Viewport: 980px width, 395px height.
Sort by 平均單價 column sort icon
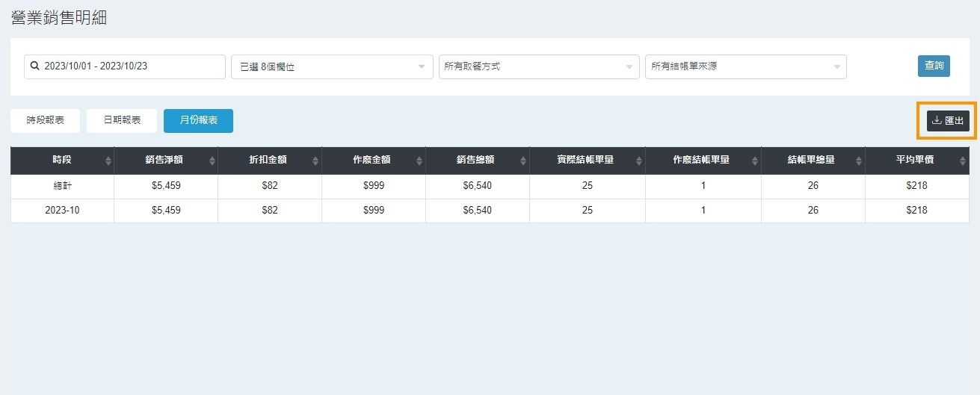(963, 161)
